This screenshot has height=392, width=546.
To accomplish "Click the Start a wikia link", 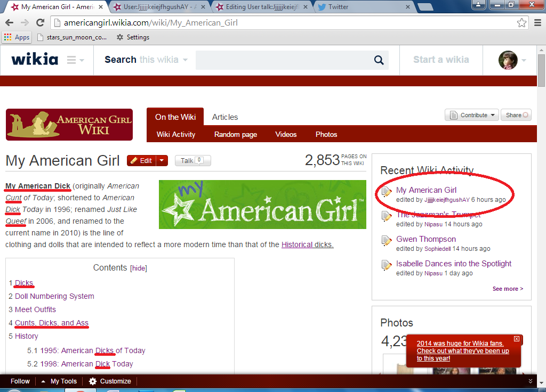I will point(441,60).
